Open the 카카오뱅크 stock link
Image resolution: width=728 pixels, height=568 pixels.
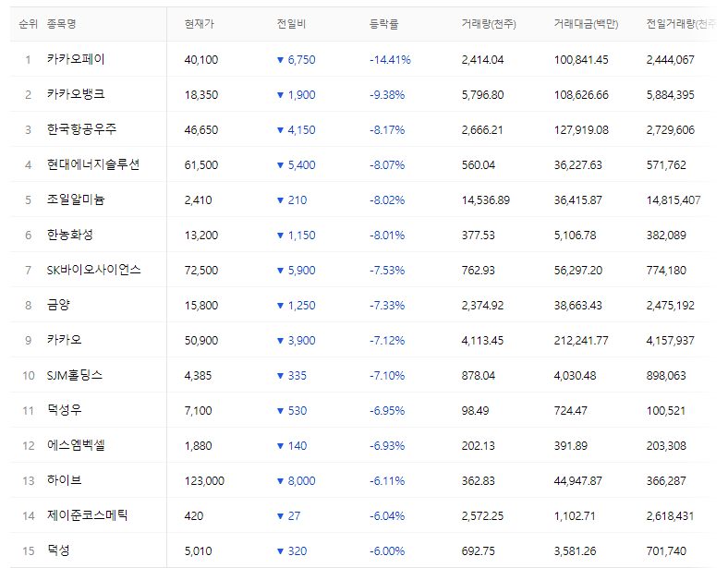(x=76, y=94)
